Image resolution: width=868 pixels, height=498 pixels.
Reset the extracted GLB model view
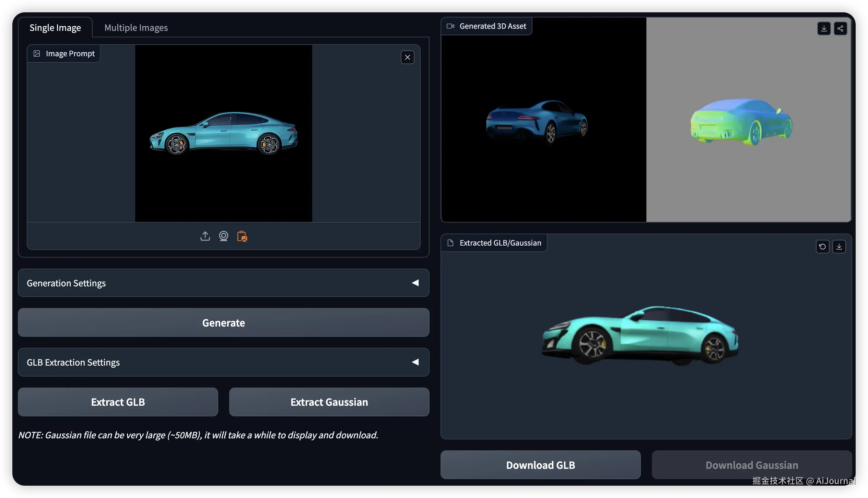[x=822, y=247]
